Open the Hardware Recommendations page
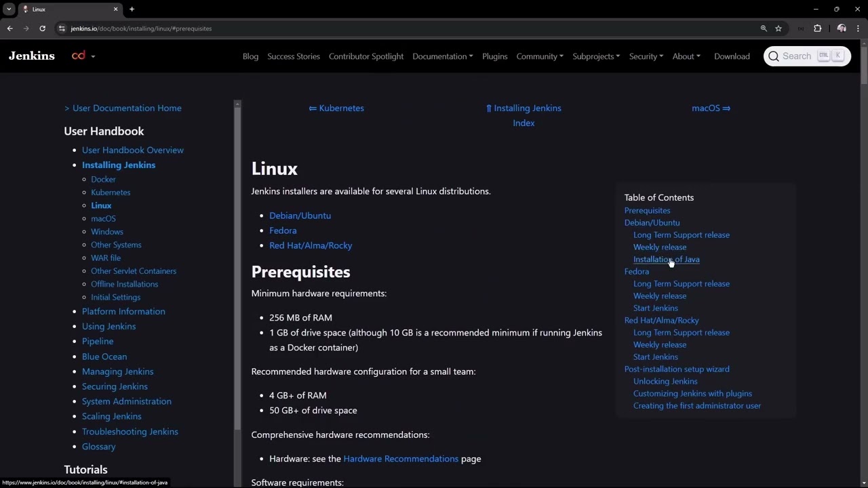Image resolution: width=868 pixels, height=488 pixels. pyautogui.click(x=401, y=459)
